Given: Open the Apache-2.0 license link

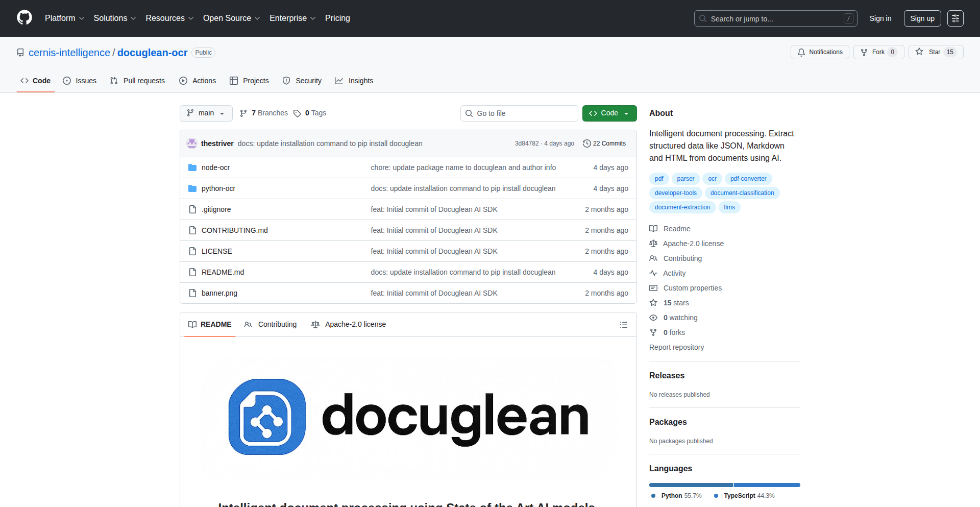Looking at the screenshot, I should tap(693, 244).
